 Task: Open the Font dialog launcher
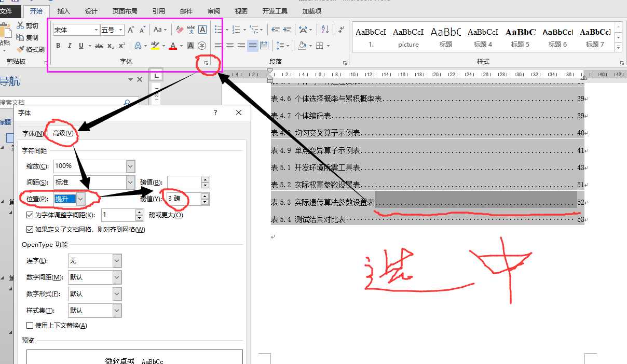pos(206,63)
